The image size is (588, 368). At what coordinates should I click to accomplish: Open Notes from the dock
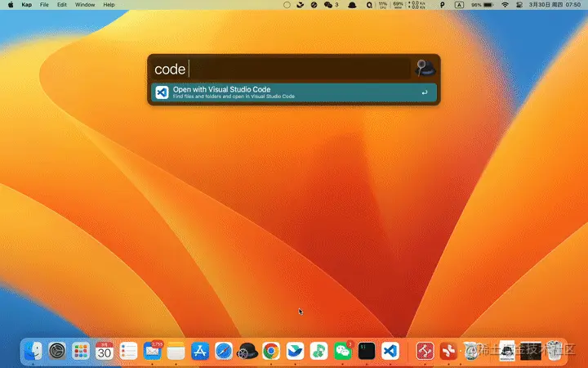pos(176,351)
